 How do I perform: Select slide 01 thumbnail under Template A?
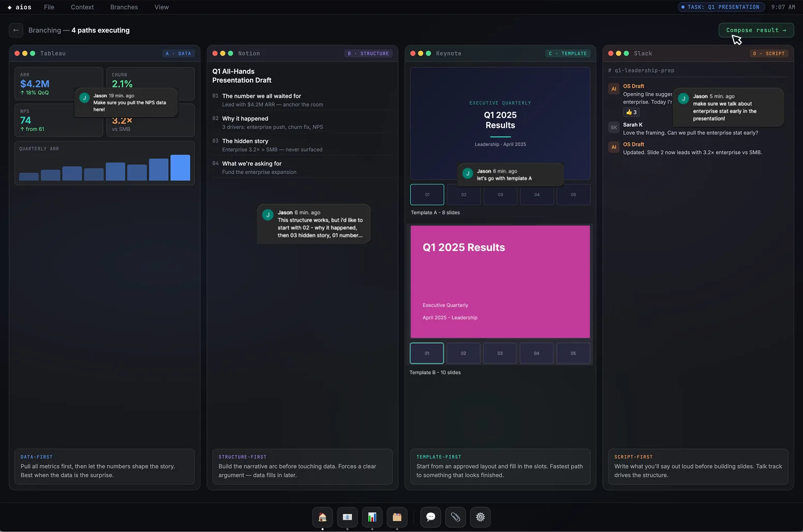click(427, 195)
